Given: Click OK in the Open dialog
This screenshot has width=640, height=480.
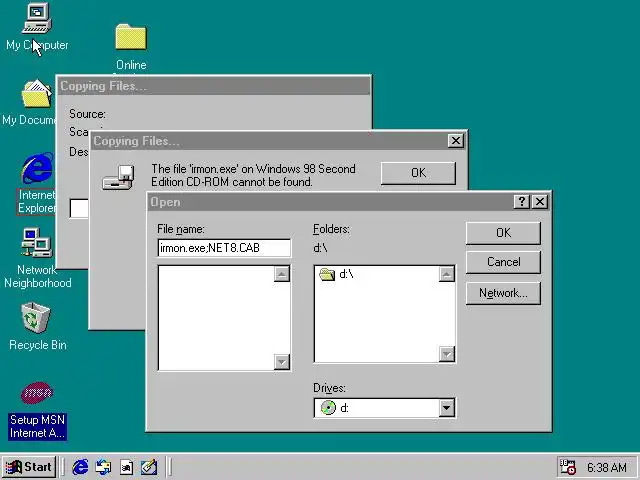Looking at the screenshot, I should tap(503, 233).
